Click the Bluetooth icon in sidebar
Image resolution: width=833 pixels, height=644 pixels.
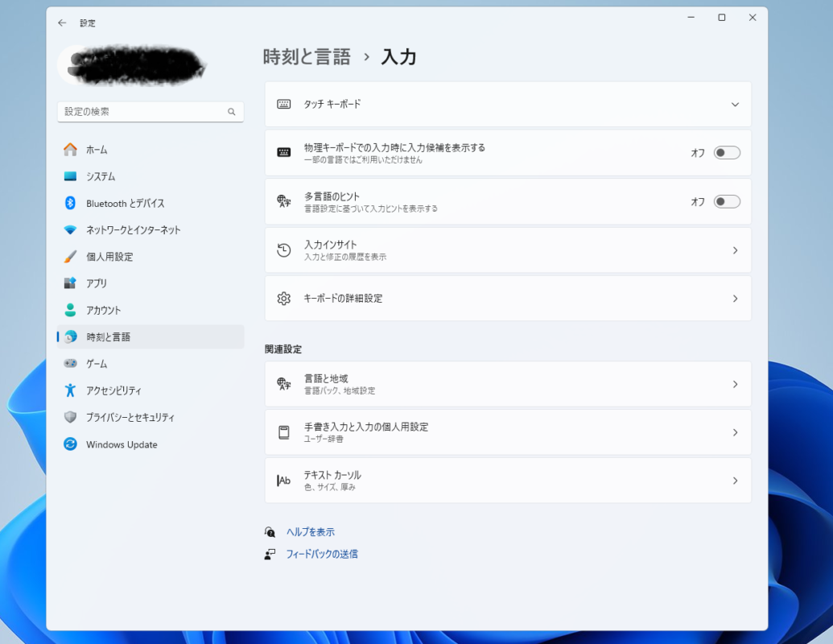click(70, 203)
